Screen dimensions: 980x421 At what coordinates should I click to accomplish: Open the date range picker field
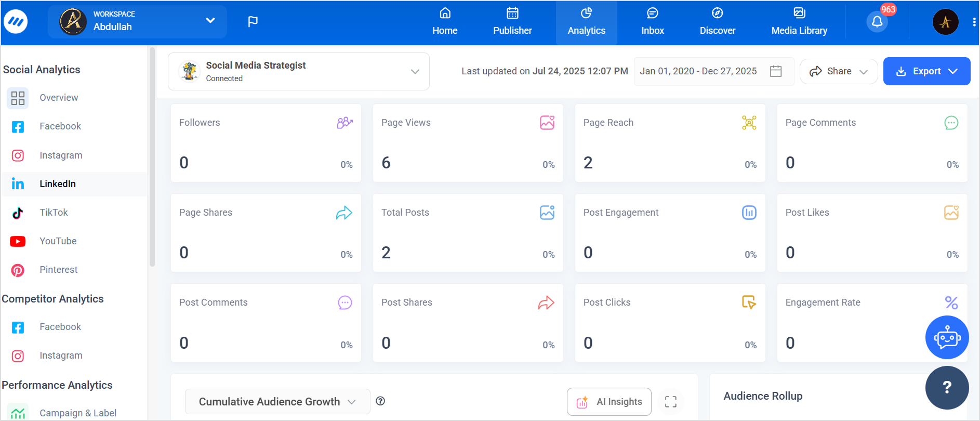click(714, 71)
